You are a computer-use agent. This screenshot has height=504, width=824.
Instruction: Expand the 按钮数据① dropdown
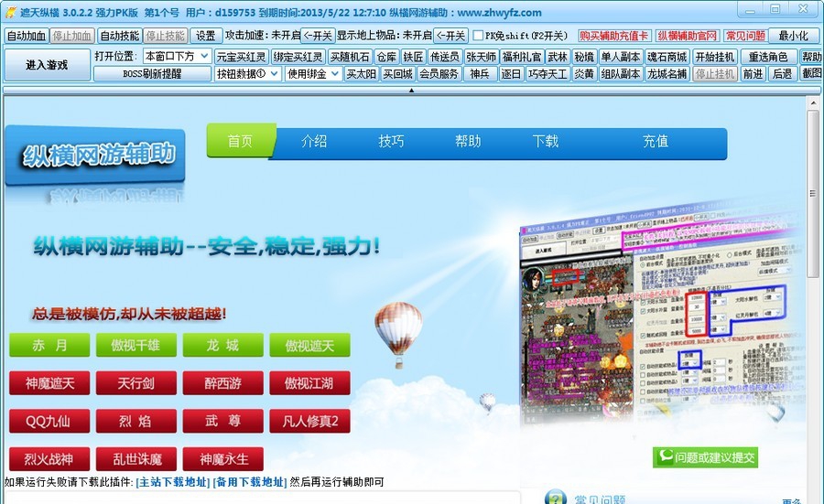[x=247, y=73]
